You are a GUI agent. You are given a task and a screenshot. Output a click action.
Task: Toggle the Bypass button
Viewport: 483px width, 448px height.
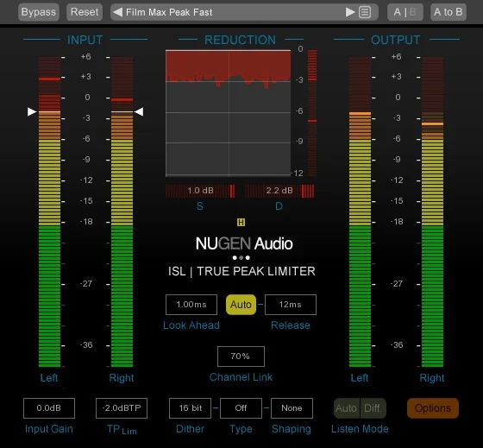coord(39,12)
